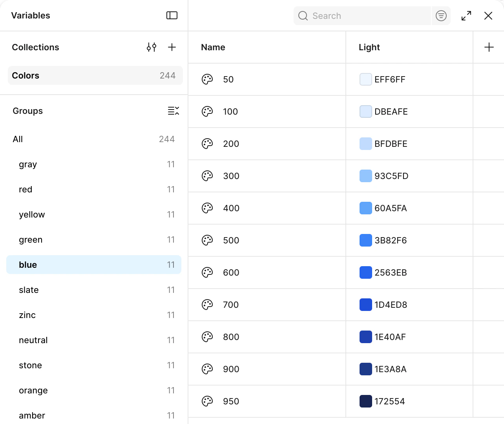Select the All group
This screenshot has width=504, height=424.
point(94,139)
